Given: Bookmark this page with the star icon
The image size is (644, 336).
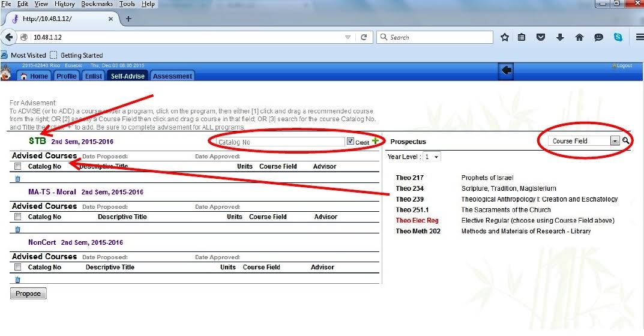Looking at the screenshot, I should (505, 37).
